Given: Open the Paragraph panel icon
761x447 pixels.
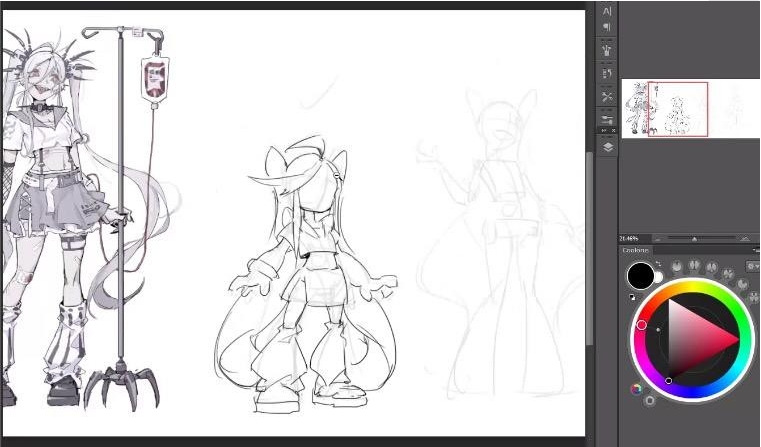Looking at the screenshot, I should click(x=607, y=27).
